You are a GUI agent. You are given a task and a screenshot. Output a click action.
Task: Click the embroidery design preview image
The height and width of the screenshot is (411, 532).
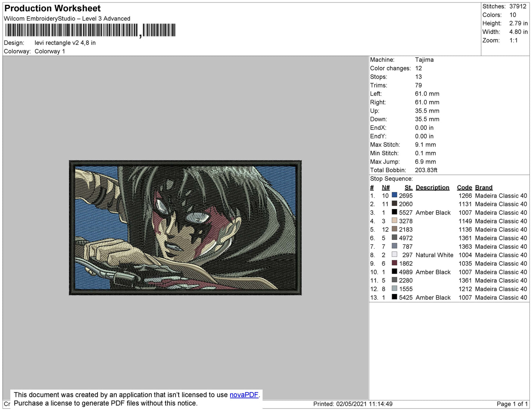coord(185,228)
